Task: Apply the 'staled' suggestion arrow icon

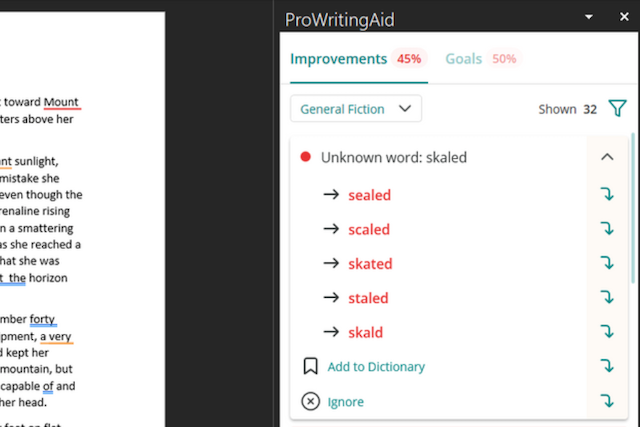Action: (607, 297)
